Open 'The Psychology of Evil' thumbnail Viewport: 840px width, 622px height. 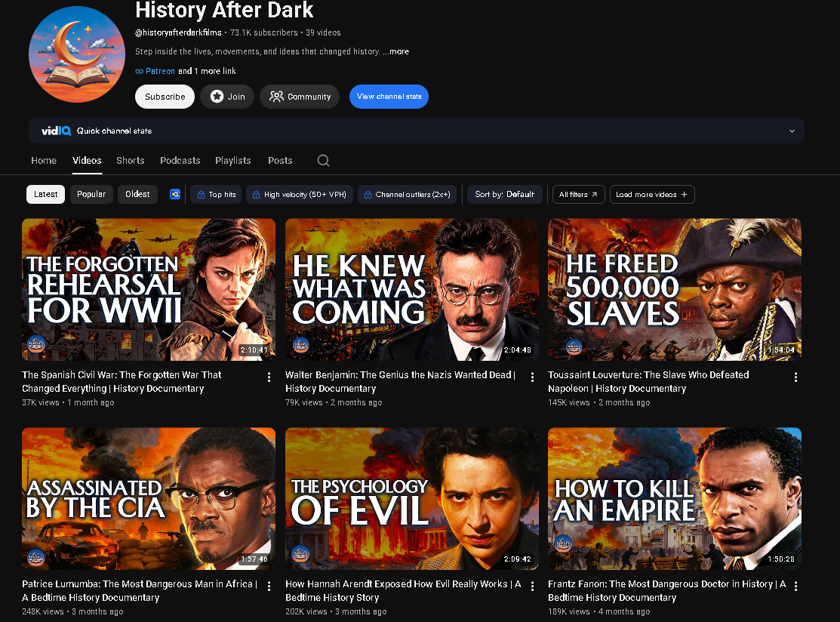point(412,498)
